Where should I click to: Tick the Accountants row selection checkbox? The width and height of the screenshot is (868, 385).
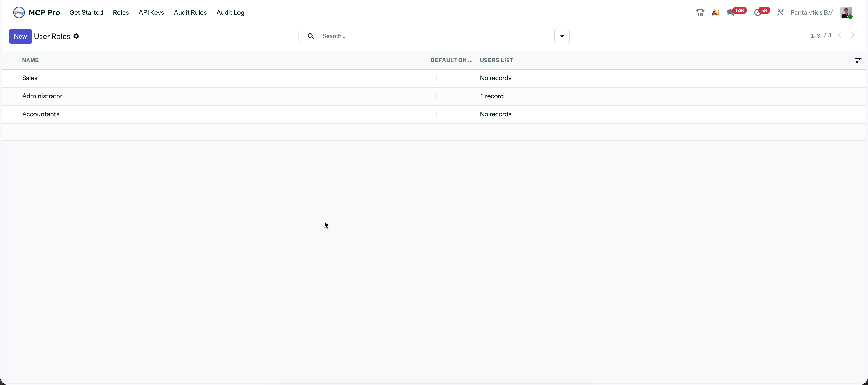point(12,114)
